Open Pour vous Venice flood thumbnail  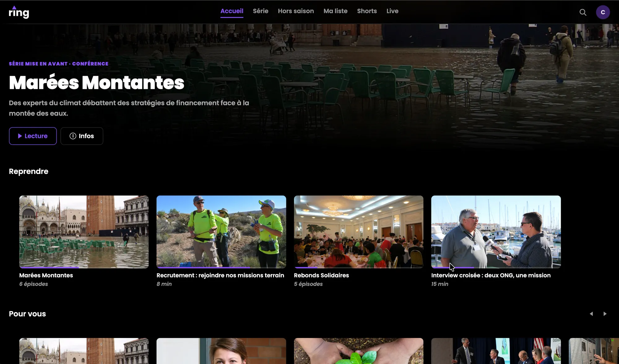(84, 351)
